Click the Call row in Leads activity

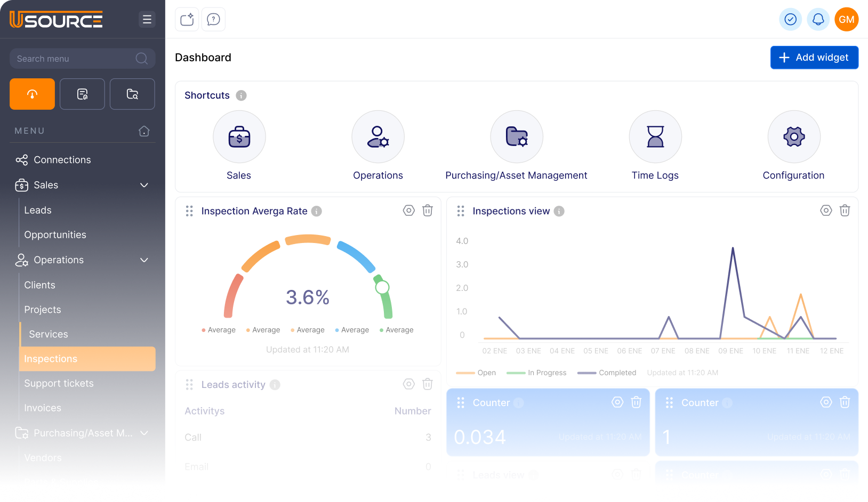[308, 438]
